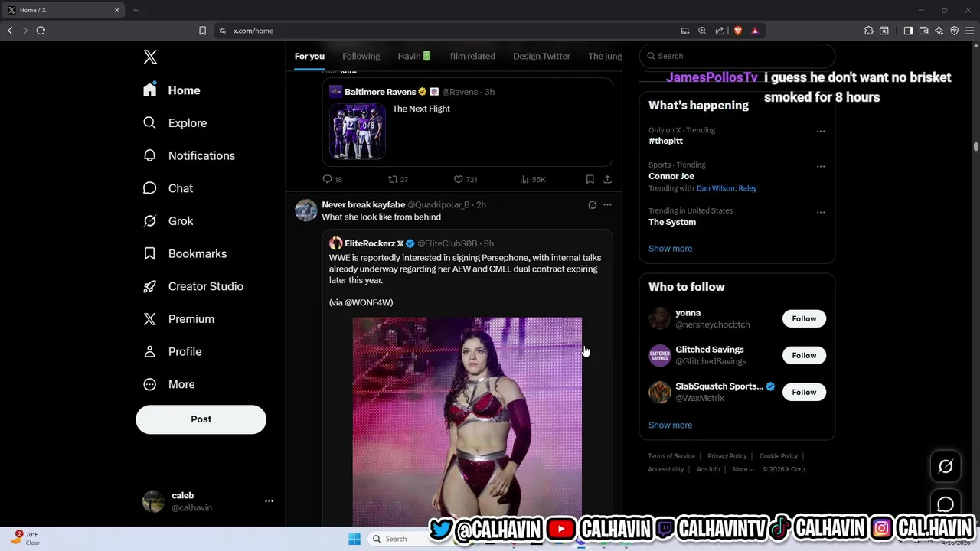The width and height of the screenshot is (980, 551).
Task: Switch to the Design Twitter tab
Action: tap(541, 56)
